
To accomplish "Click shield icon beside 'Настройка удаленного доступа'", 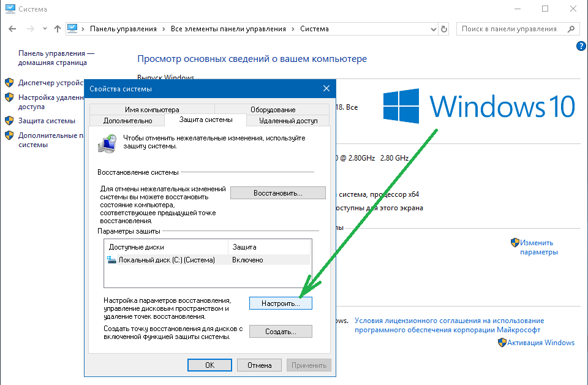I will [9, 97].
